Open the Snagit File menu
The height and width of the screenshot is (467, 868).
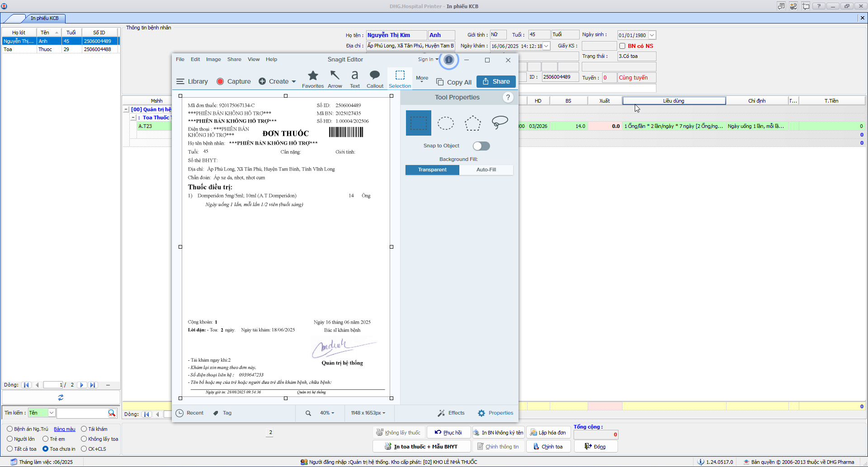pos(180,59)
